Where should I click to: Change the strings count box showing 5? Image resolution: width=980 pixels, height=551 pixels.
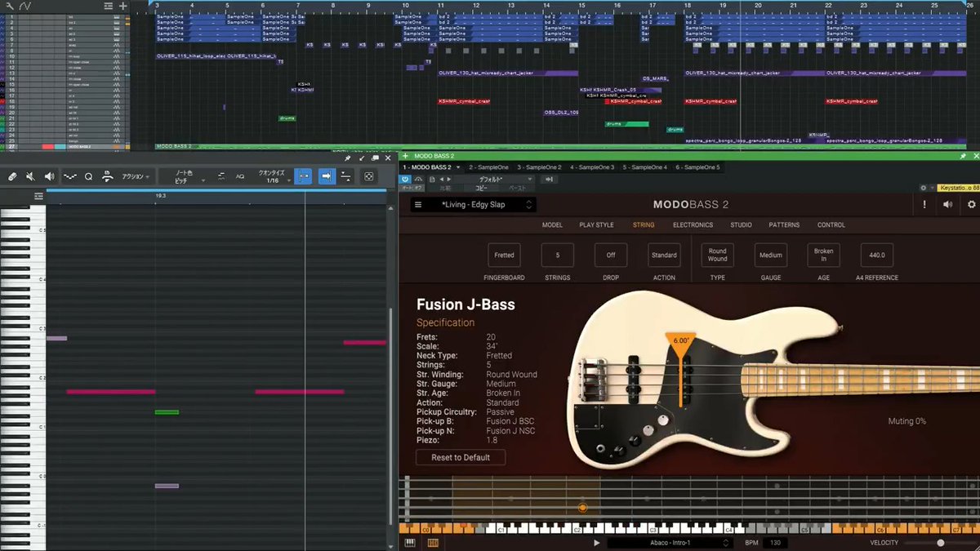(x=558, y=256)
